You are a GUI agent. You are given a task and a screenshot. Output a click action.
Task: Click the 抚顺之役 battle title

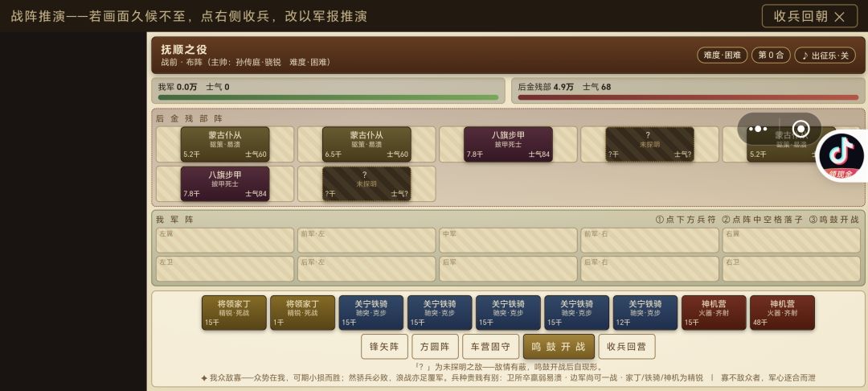point(184,50)
